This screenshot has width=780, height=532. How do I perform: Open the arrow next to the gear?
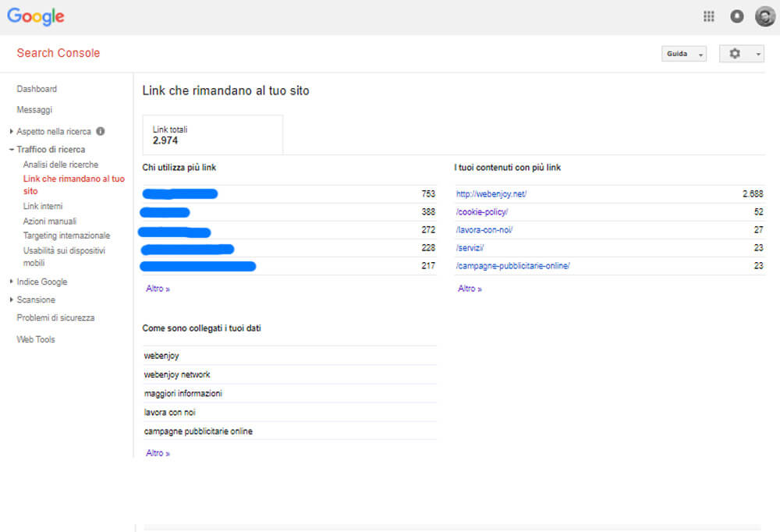tap(757, 54)
